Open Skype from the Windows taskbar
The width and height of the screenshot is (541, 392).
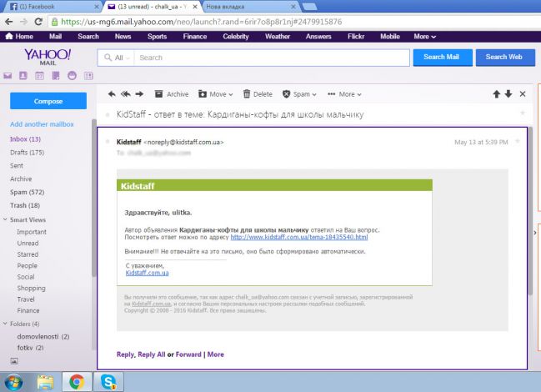point(107,381)
